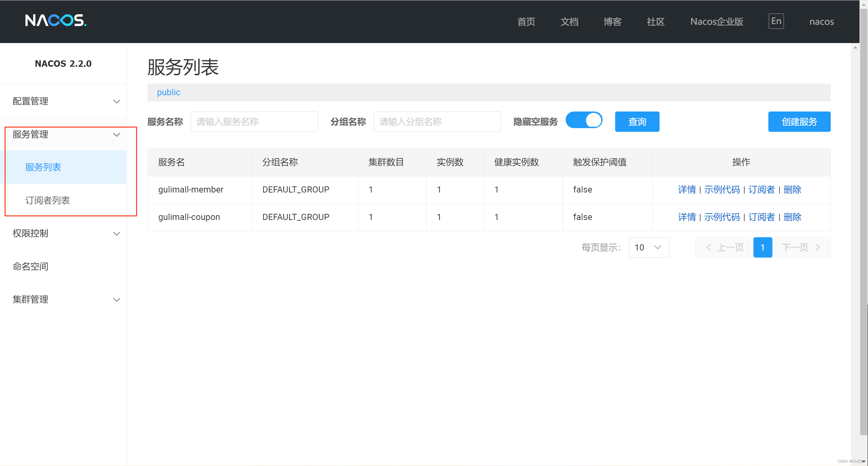Open 详情 for gulimall-coupon

pyautogui.click(x=687, y=217)
